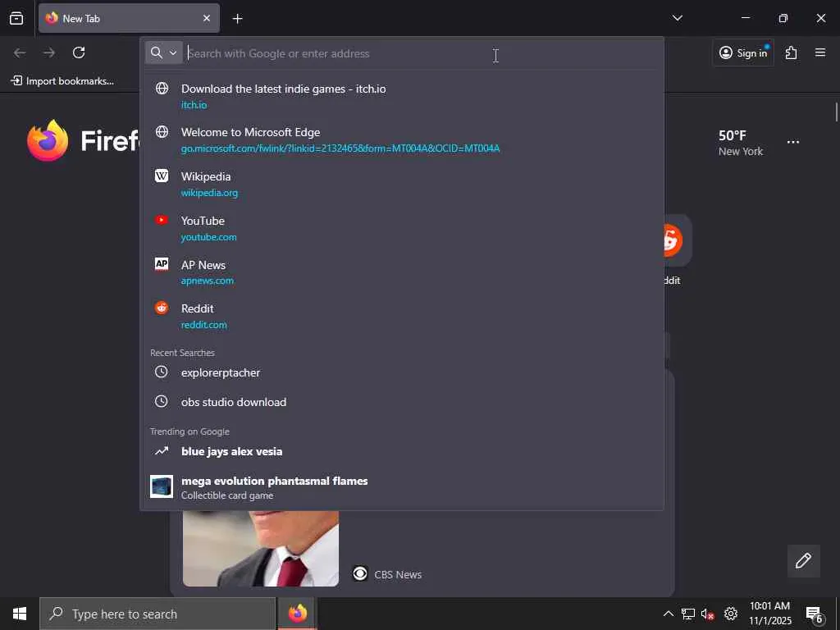840x630 pixels.
Task: Click the muted volume tray icon
Action: pyautogui.click(x=708, y=614)
